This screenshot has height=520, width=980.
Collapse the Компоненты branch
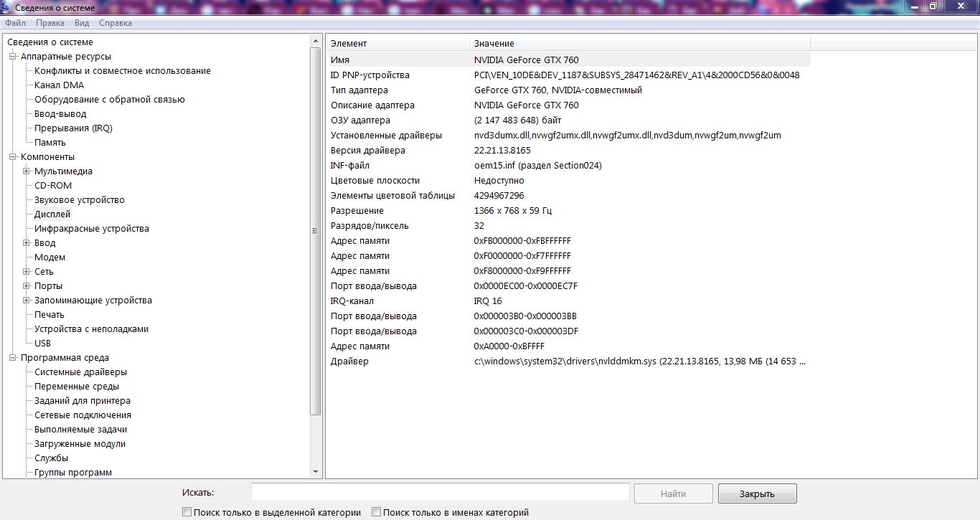[12, 157]
